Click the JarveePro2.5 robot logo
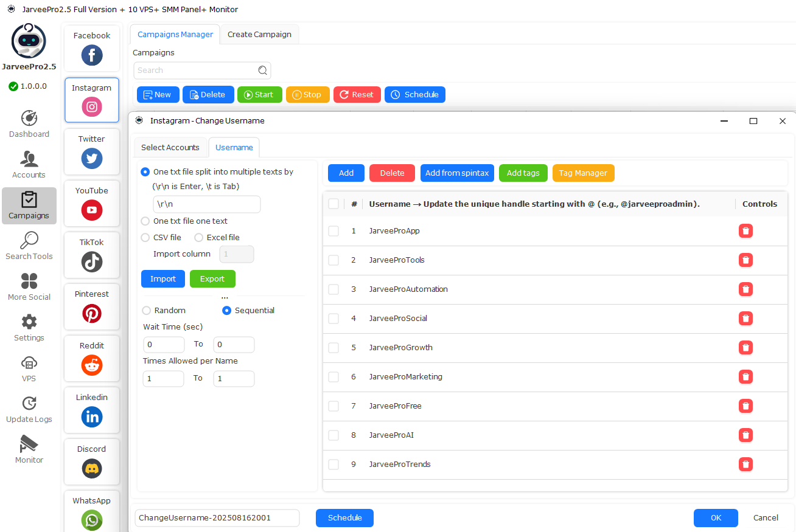This screenshot has width=796, height=532. coord(29,41)
